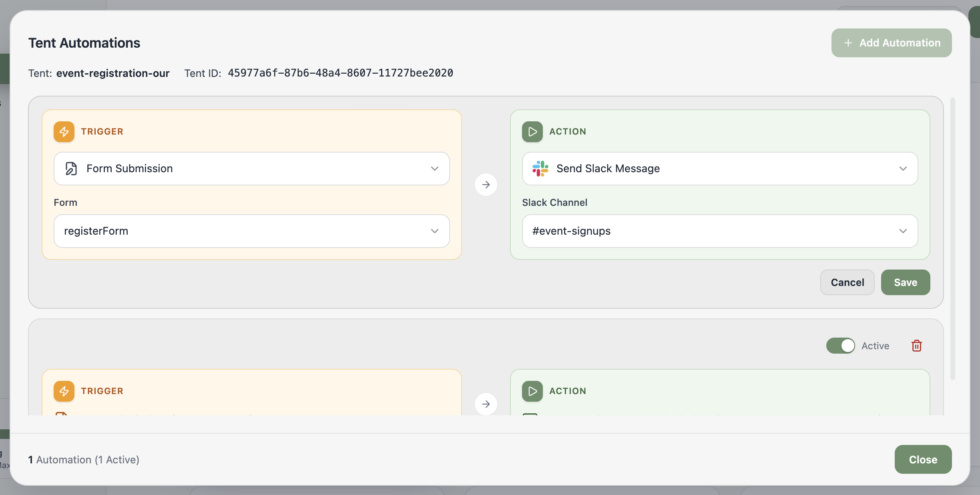Open the registerForm form dropdown
Image resolution: width=980 pixels, height=495 pixels.
251,231
